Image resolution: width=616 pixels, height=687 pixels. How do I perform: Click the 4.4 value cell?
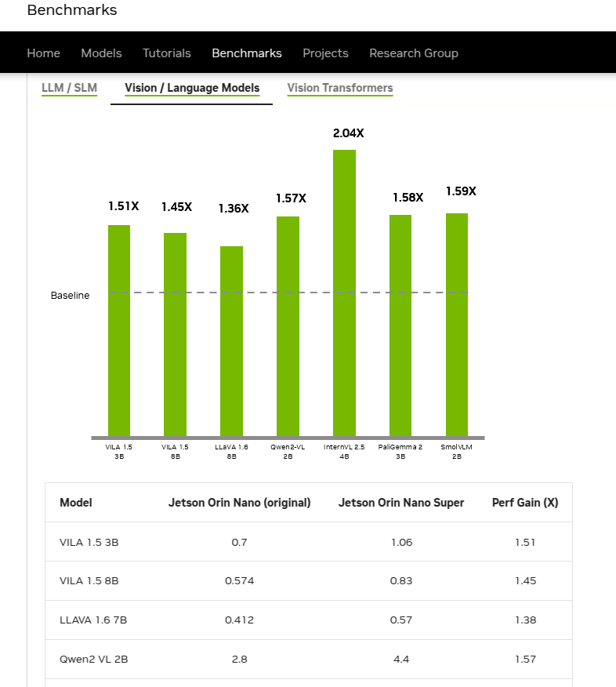point(401,659)
